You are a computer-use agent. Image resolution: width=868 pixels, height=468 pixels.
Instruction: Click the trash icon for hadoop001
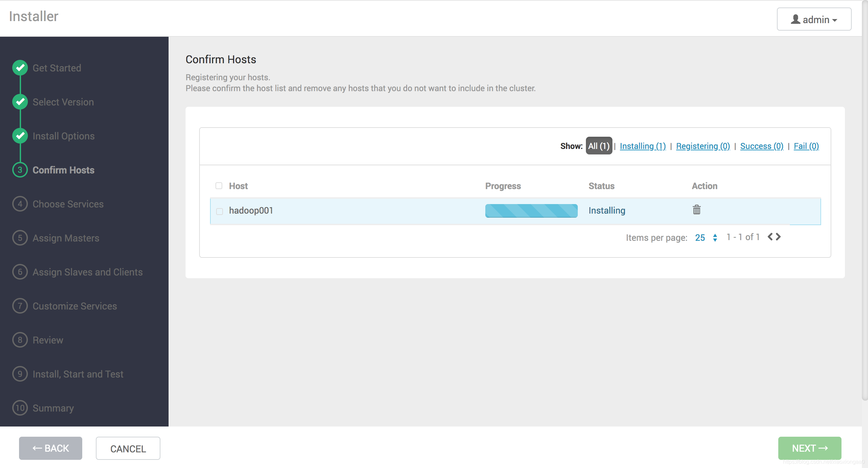(696, 210)
